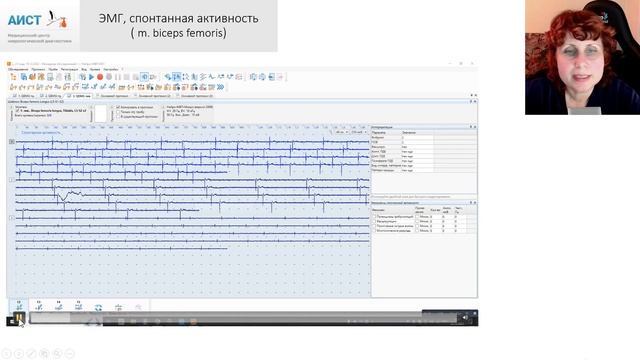Pin the spontaneous activity analysis panel below Интерпретация
640x360 pixels.
tap(471, 202)
